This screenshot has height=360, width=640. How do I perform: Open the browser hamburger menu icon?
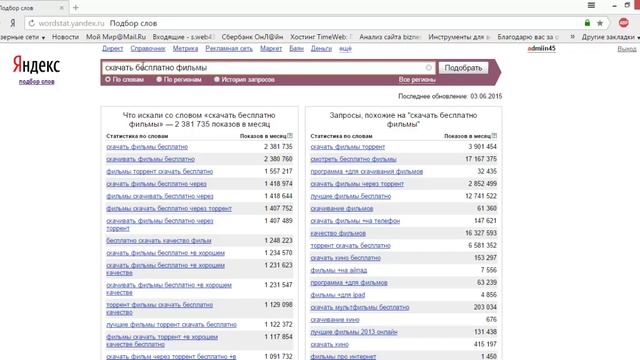(591, 5)
